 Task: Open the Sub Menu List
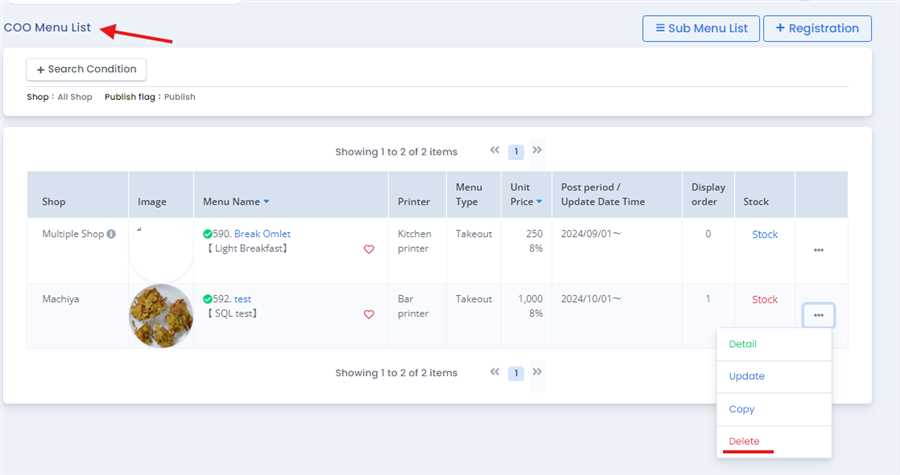pos(700,28)
